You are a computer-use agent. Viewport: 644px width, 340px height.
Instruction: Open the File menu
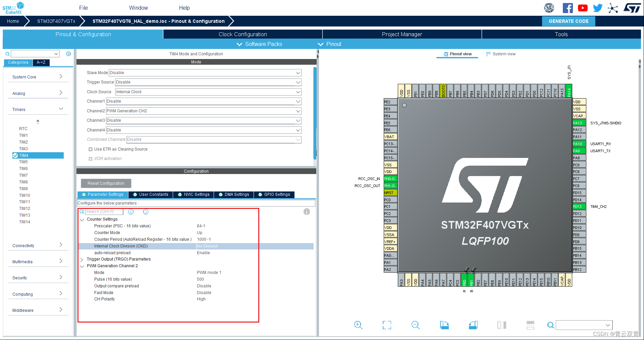[84, 8]
